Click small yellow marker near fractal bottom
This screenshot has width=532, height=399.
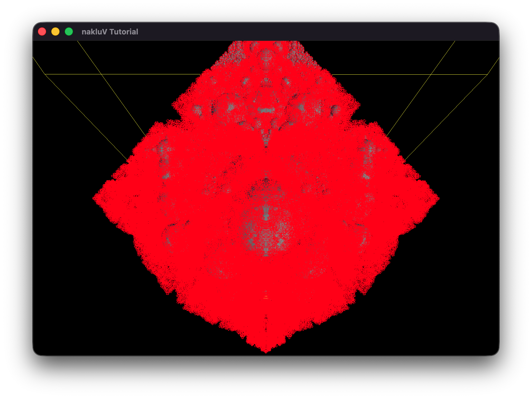[x=266, y=297]
